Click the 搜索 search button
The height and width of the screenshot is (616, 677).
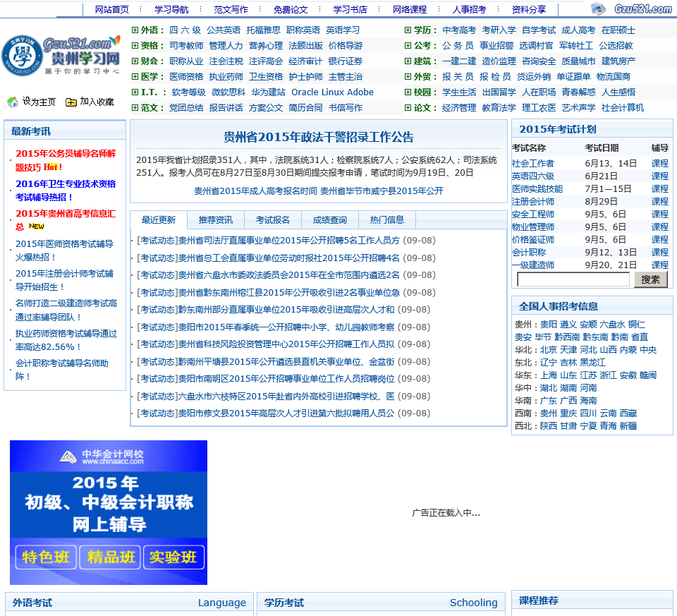coord(651,279)
